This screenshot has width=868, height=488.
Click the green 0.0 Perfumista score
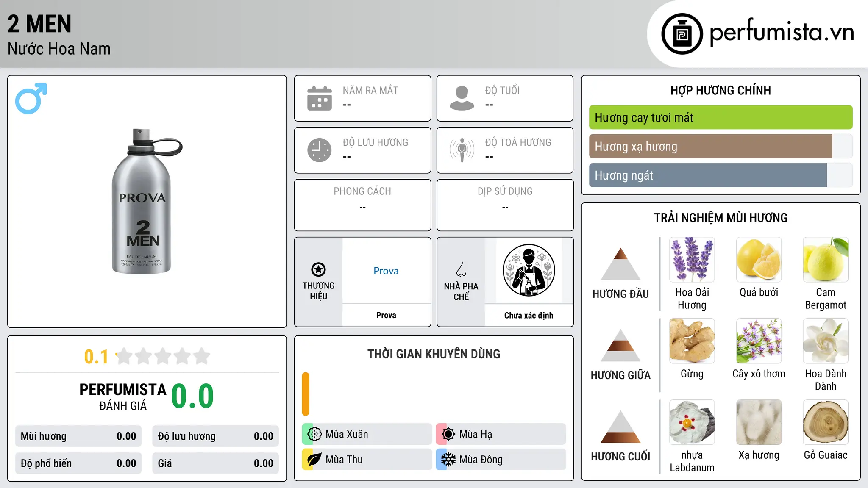tap(192, 396)
